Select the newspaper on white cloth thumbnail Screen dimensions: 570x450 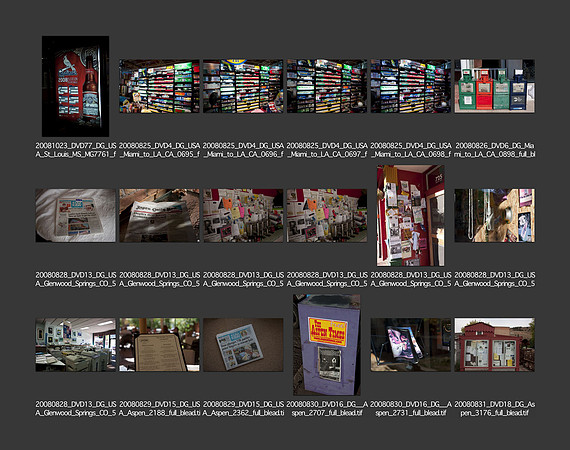pyautogui.click(x=75, y=216)
